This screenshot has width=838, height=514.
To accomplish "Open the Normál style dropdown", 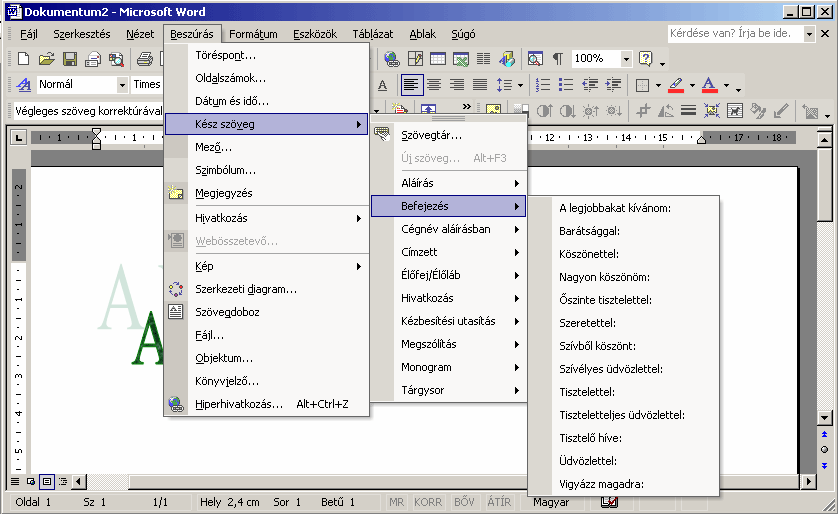I will [x=122, y=84].
